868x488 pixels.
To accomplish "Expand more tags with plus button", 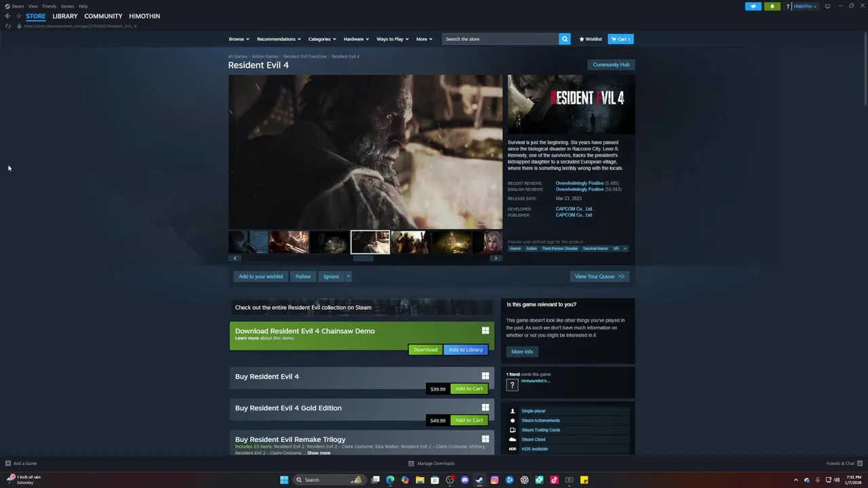I will coord(625,249).
